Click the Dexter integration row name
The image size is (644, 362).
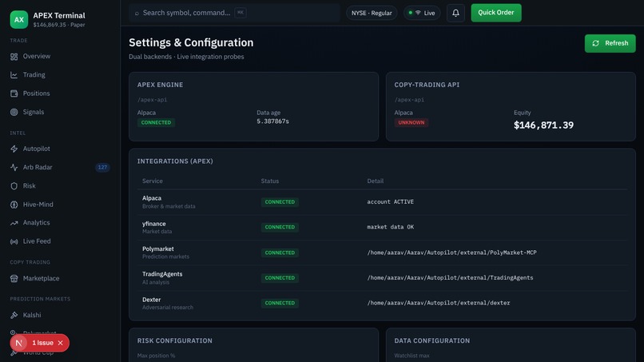(x=152, y=300)
